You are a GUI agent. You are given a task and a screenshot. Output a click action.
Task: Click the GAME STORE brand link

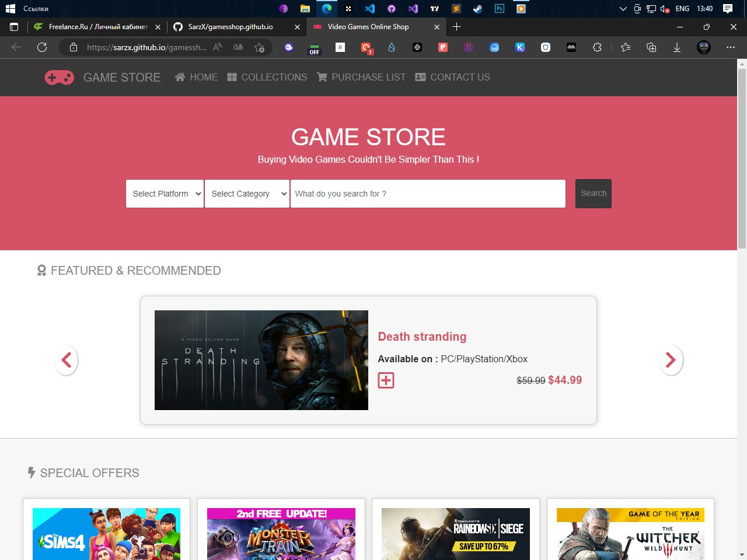(x=122, y=78)
